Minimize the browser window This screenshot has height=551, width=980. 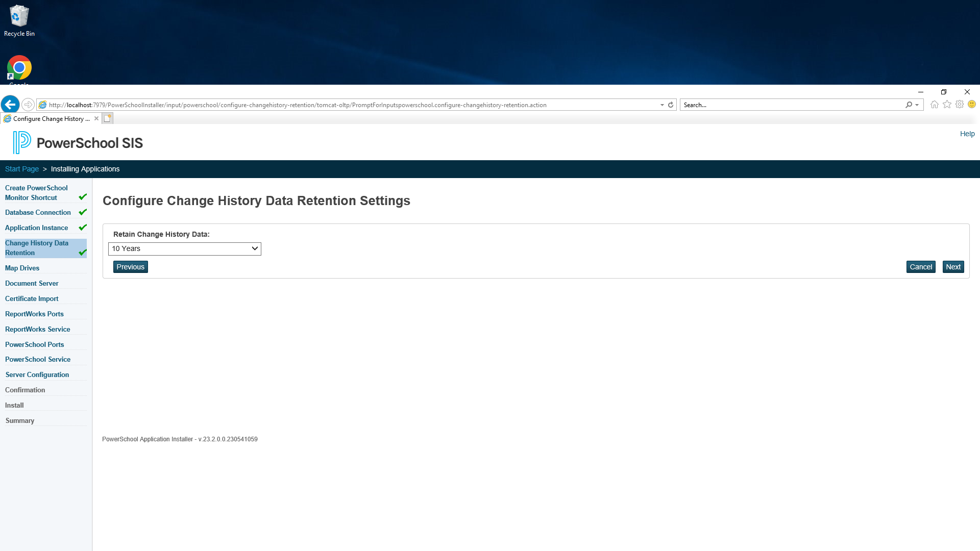[x=921, y=92]
